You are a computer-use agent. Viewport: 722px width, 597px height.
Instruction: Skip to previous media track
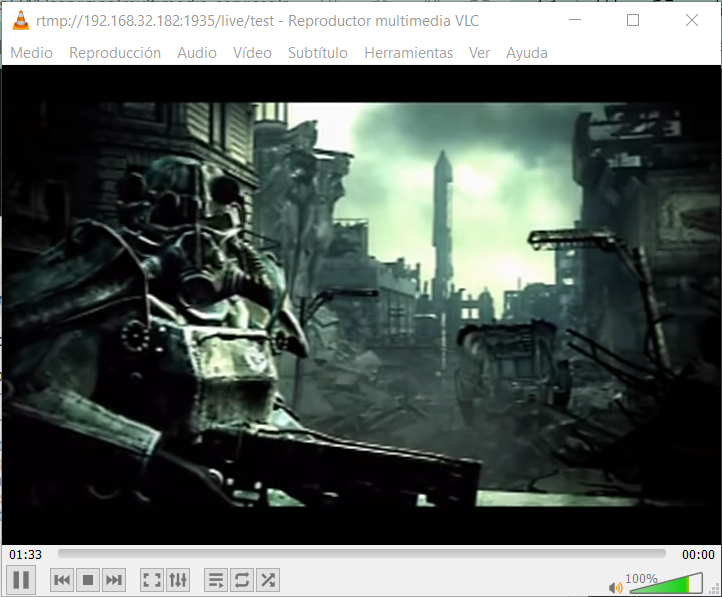[x=62, y=580]
